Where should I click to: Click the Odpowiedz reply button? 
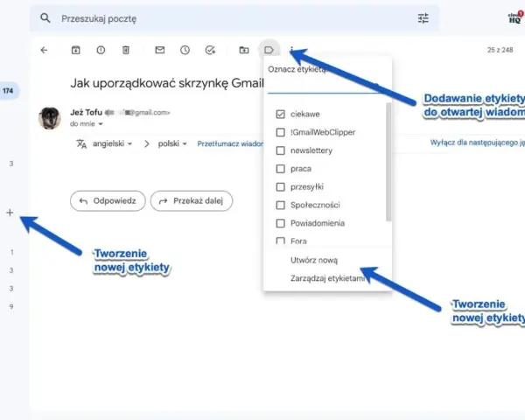(x=108, y=201)
